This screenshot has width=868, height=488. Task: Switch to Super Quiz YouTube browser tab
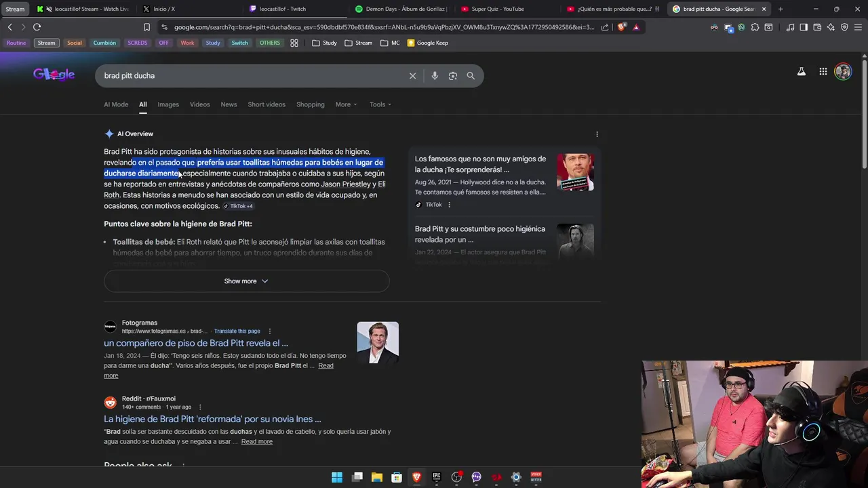(x=507, y=9)
